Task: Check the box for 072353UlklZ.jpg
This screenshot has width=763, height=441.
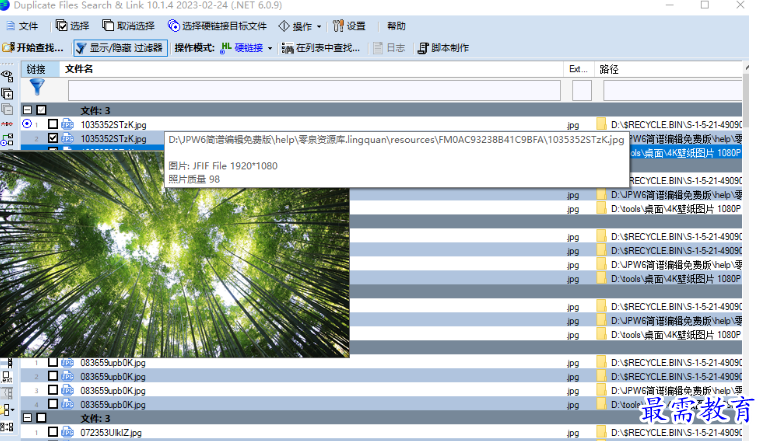Action: (53, 432)
